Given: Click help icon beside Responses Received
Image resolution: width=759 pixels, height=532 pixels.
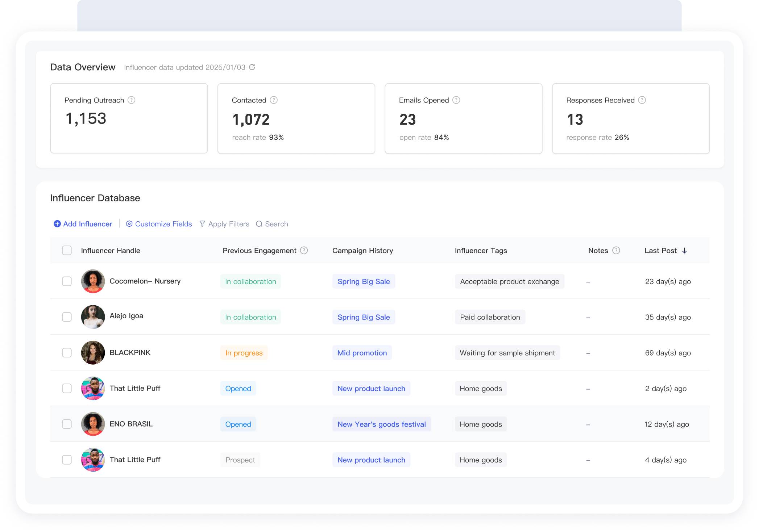Looking at the screenshot, I should pos(642,100).
